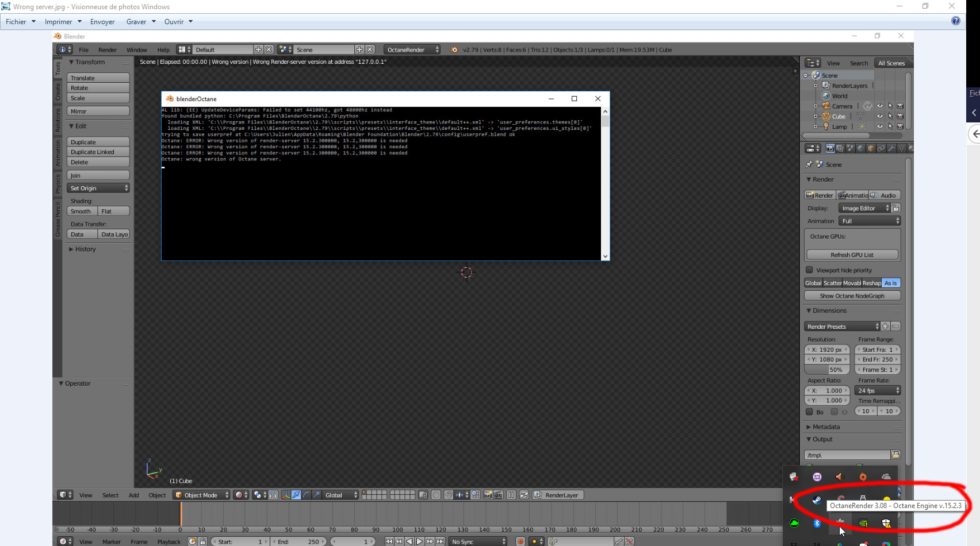The width and height of the screenshot is (980, 546).
Task: Click the OneDrive cloud tray icon
Action: coord(886,477)
